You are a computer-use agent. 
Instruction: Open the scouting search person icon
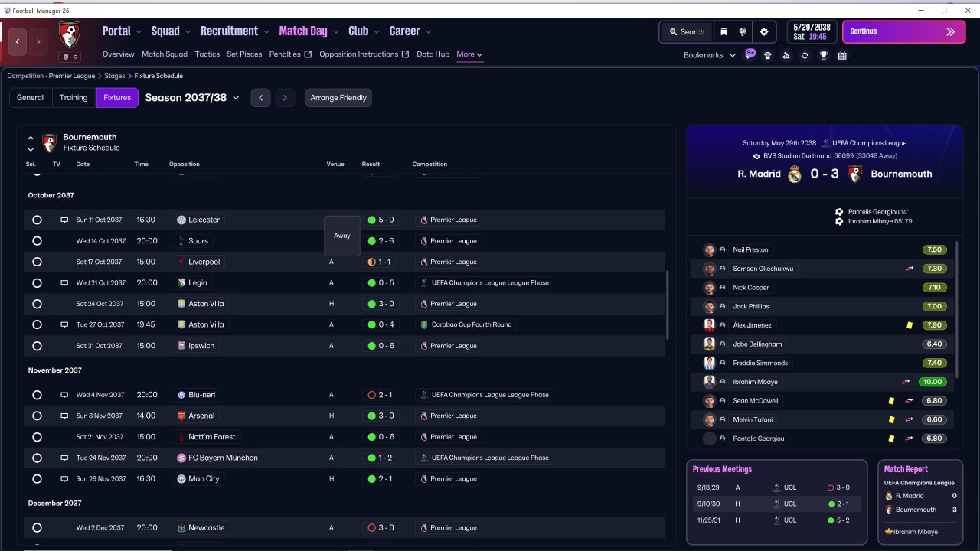tap(786, 55)
